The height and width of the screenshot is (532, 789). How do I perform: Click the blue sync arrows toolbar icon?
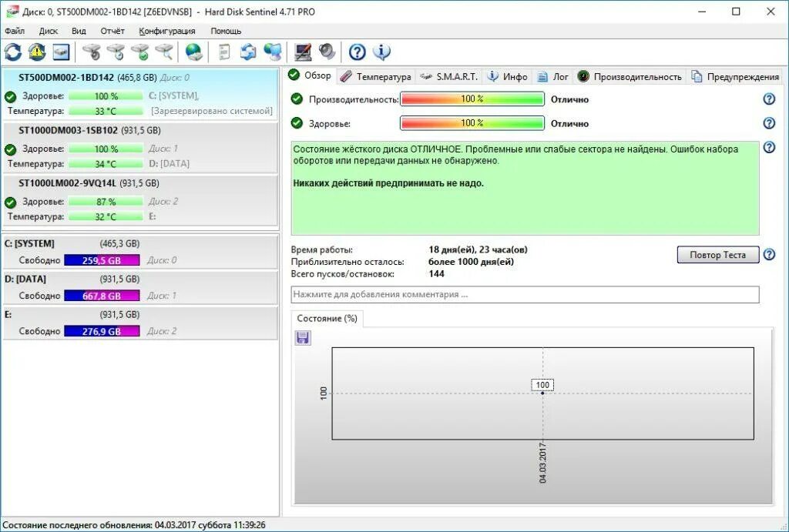[248, 52]
